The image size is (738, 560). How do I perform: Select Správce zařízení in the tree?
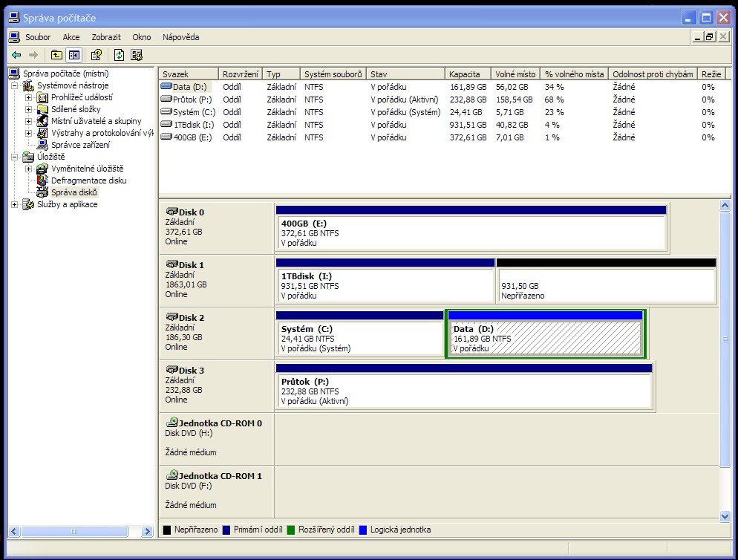point(80,145)
